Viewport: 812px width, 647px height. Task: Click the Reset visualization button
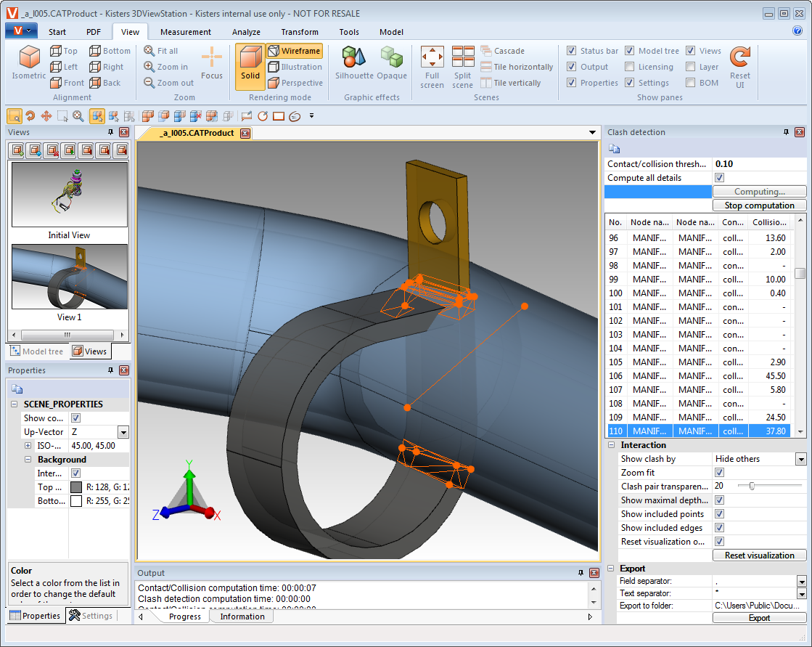coord(759,556)
